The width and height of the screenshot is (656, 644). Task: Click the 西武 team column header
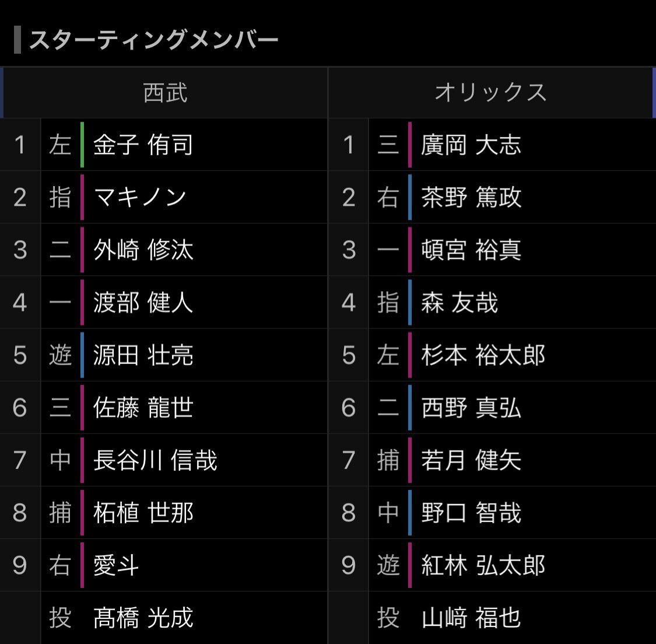[166, 93]
